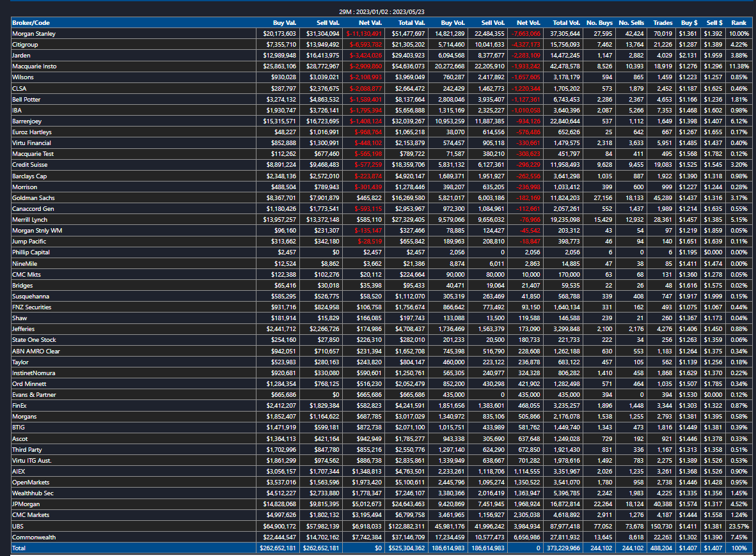Select the UBS broker name
The height and width of the screenshot is (556, 756).
click(x=18, y=527)
